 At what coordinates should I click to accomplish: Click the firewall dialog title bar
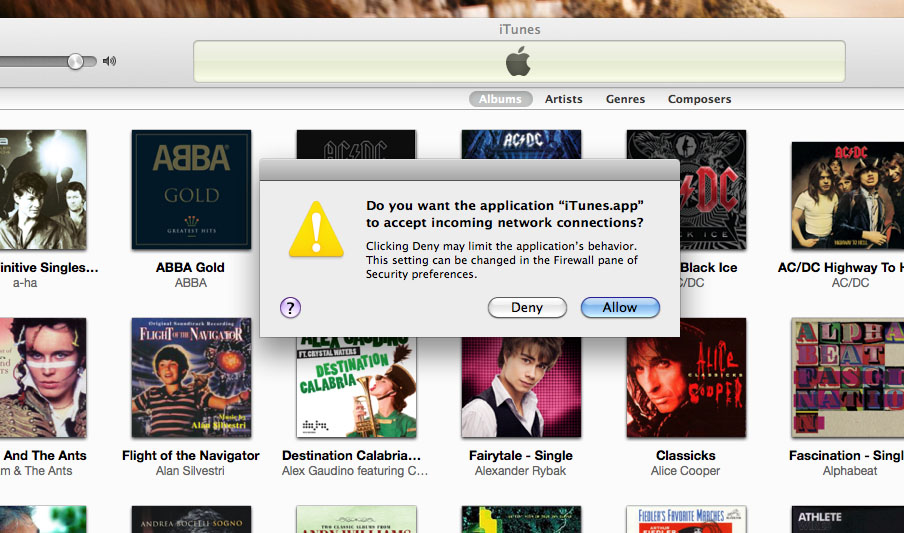(469, 170)
